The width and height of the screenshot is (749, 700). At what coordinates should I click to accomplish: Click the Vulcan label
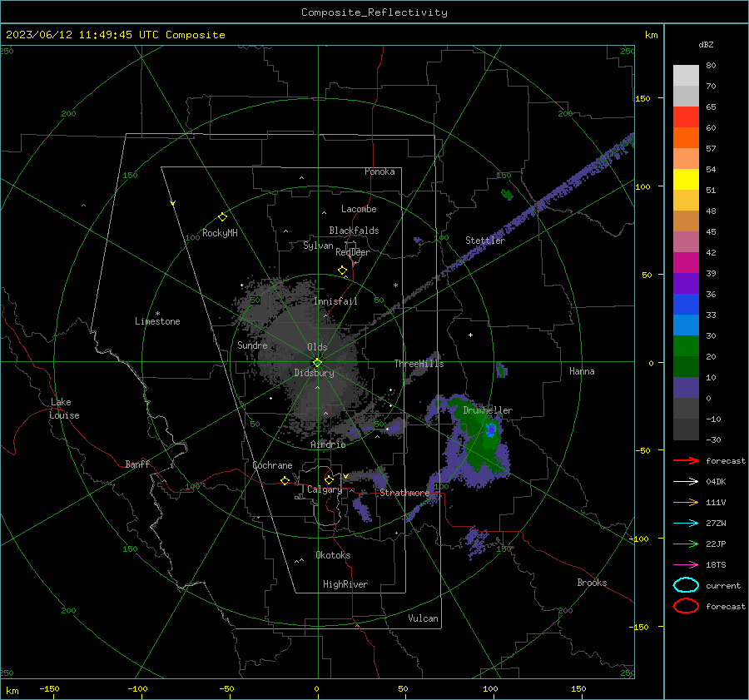point(423,618)
